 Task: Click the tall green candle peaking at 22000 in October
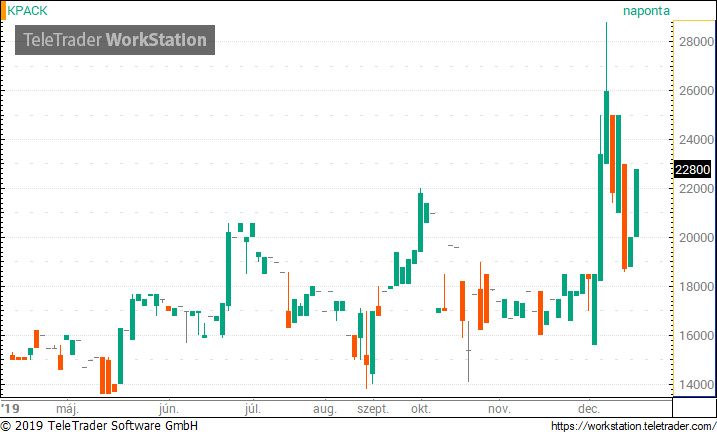point(420,222)
